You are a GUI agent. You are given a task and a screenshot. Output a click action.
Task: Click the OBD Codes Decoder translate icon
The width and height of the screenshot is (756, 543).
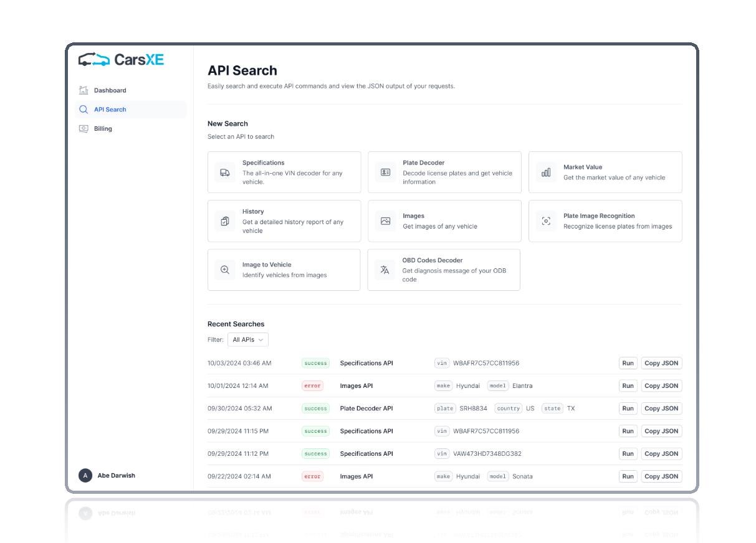pyautogui.click(x=385, y=270)
